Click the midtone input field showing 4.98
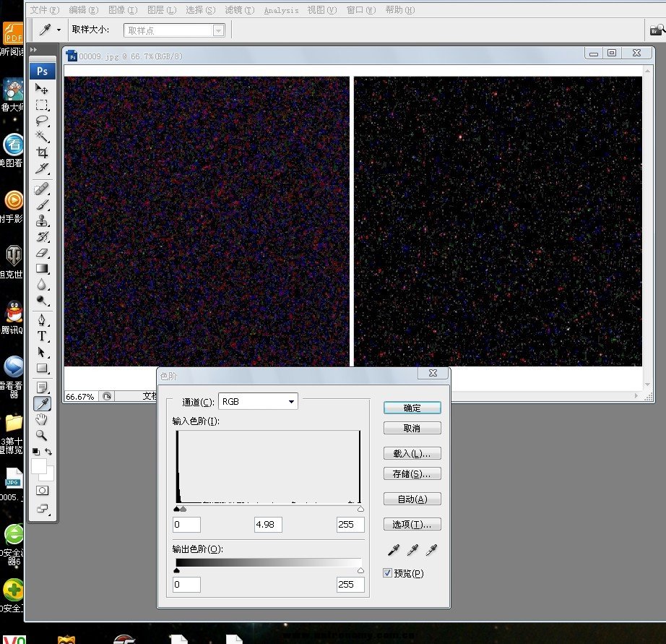The image size is (666, 644). point(268,524)
